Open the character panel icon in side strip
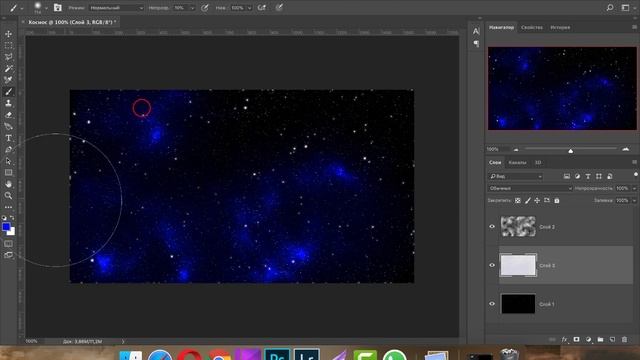This screenshot has height=360, width=640. coord(476,31)
